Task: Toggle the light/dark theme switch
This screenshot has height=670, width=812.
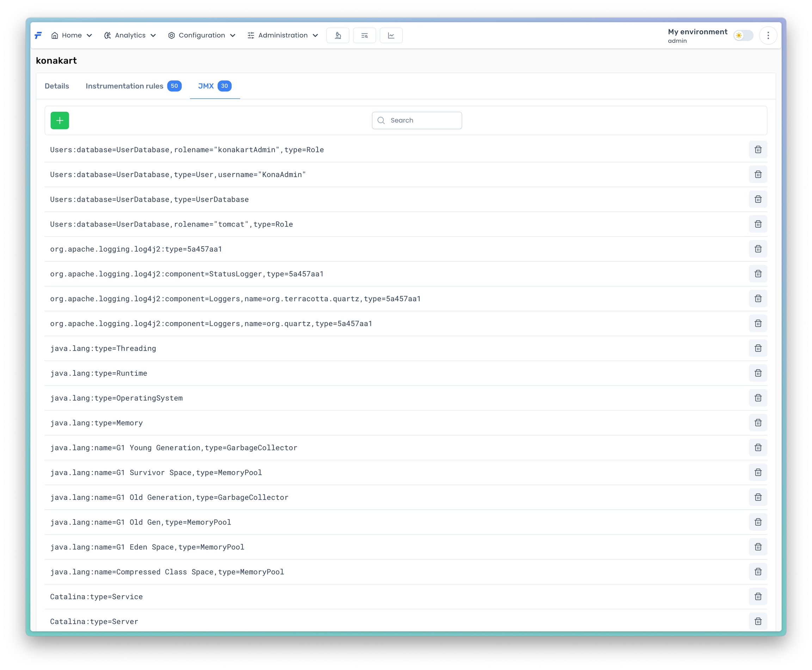Action: [743, 36]
